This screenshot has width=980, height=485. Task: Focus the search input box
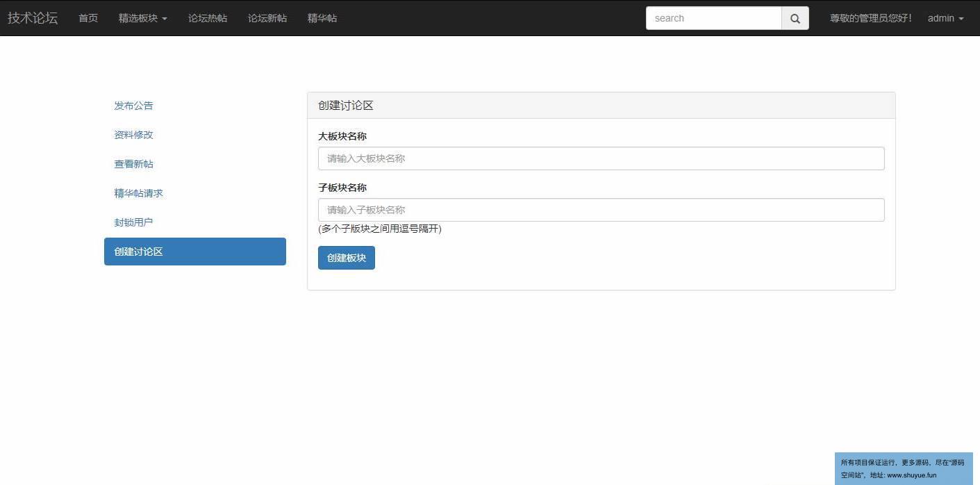click(x=714, y=18)
